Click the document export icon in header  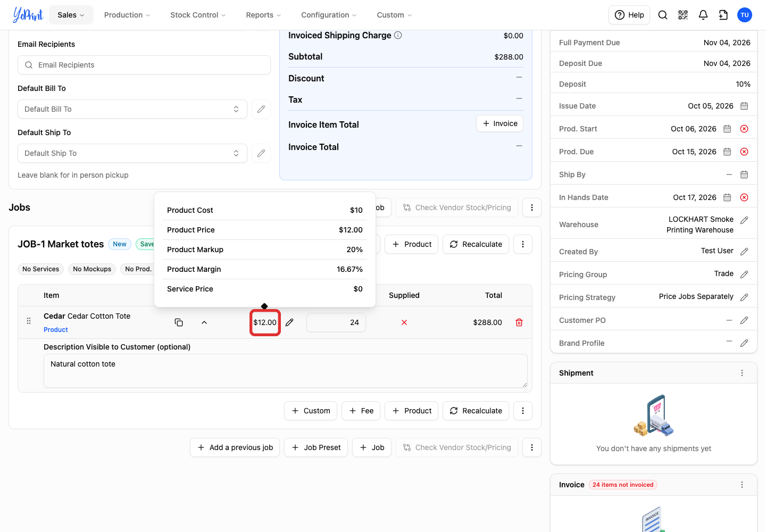pyautogui.click(x=723, y=15)
